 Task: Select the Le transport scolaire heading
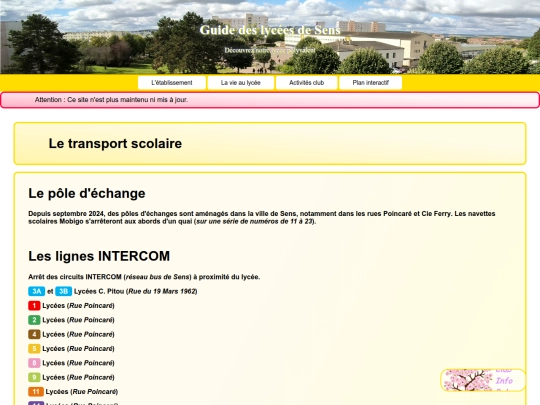click(115, 144)
